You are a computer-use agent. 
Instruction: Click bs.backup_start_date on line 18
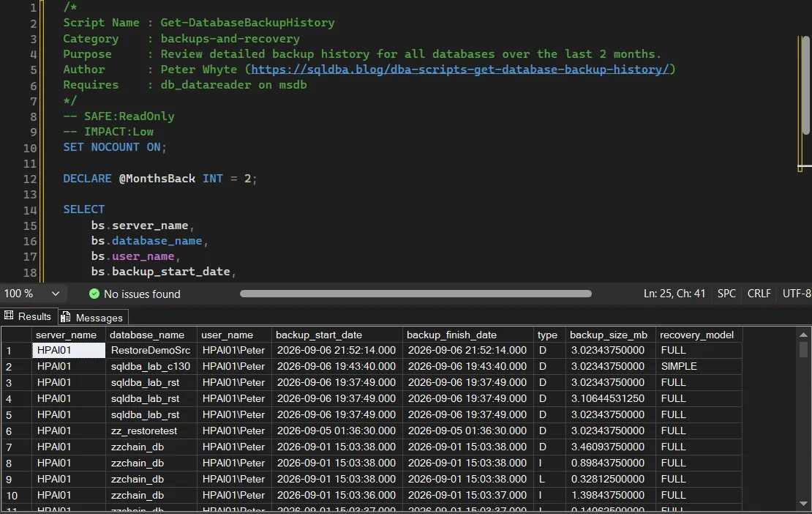point(163,272)
